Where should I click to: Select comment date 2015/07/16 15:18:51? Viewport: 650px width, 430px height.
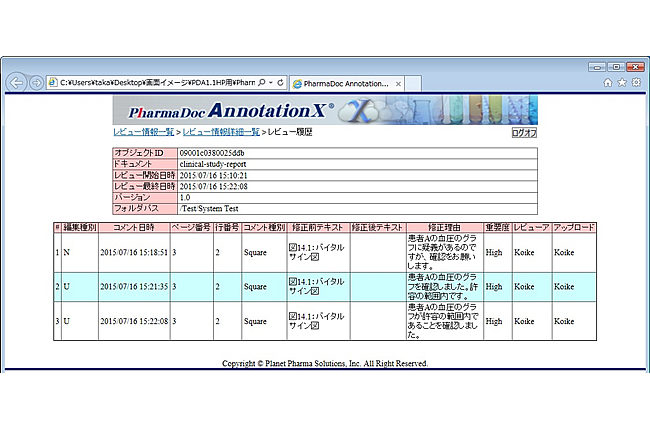pos(134,252)
